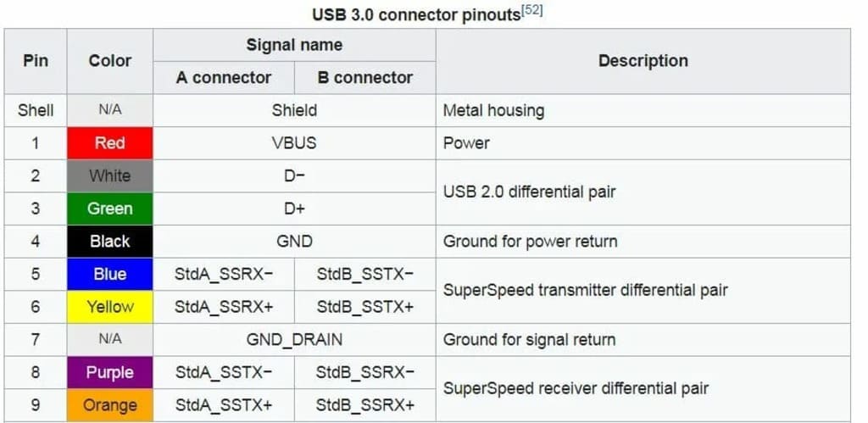Open citation reference 52 link

click(x=531, y=9)
